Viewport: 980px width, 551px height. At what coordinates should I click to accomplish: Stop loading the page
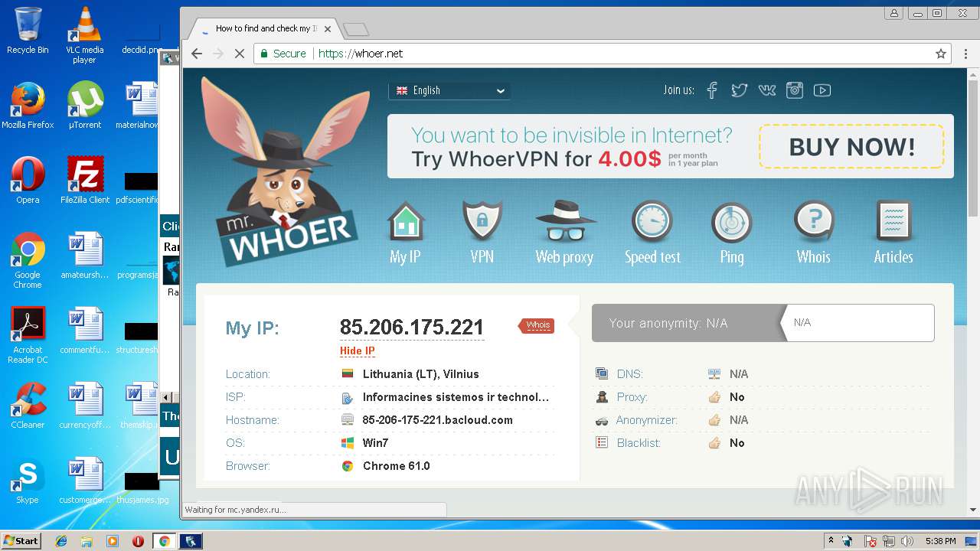[240, 54]
